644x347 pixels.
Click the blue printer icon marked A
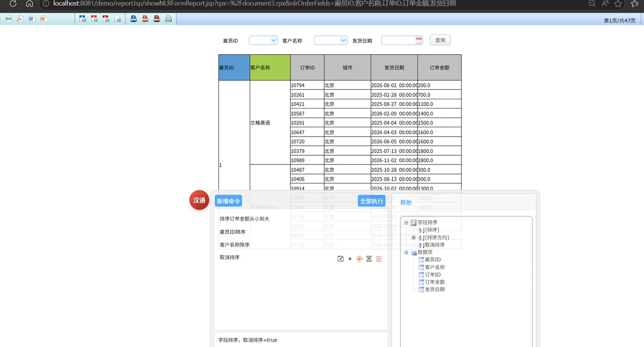point(133,19)
